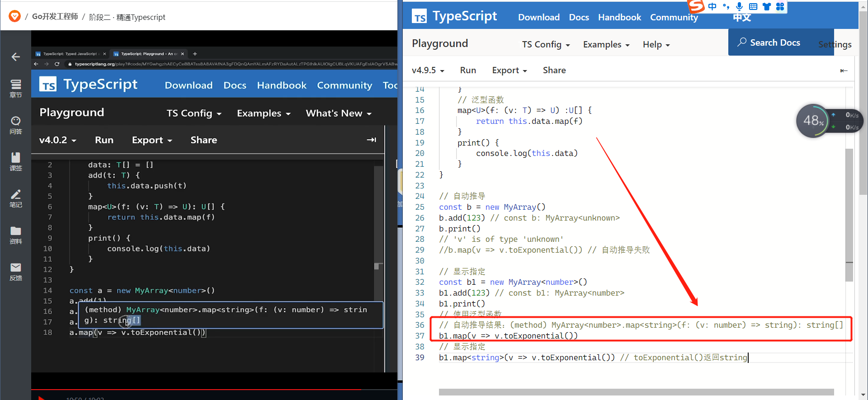Click Handbook in the video's TypeScript nav
Image resolution: width=868 pixels, height=400 pixels.
click(x=282, y=85)
